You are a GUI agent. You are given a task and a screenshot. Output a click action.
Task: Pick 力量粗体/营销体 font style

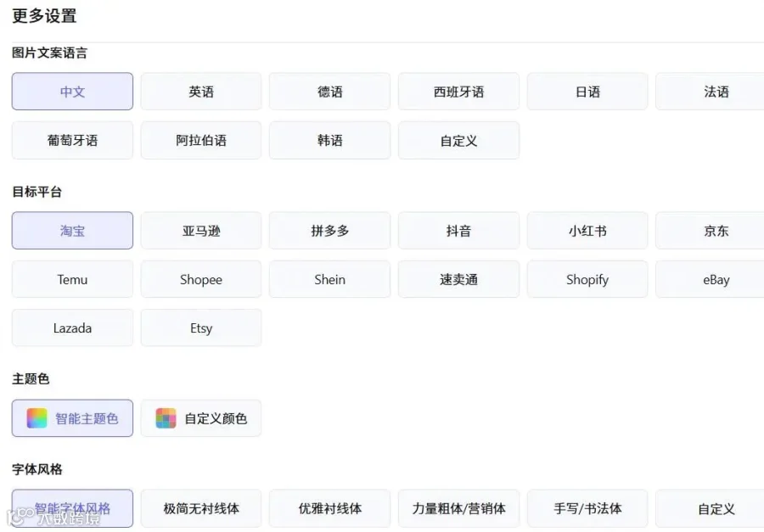(x=458, y=508)
